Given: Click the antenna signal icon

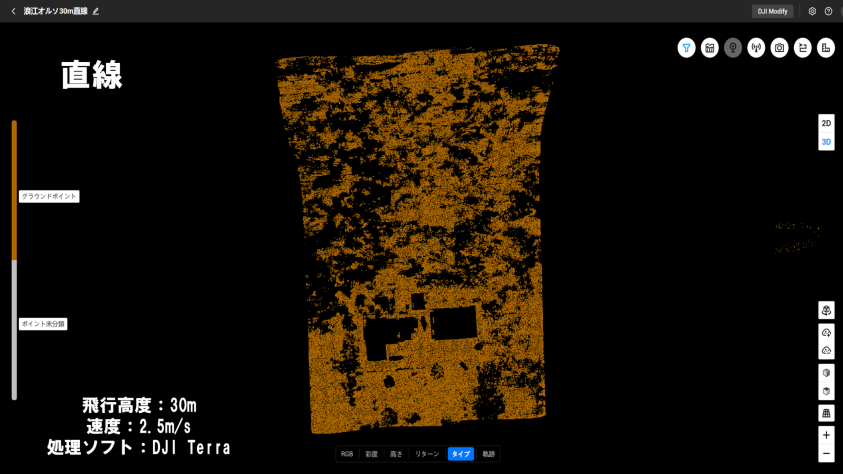Looking at the screenshot, I should (756, 48).
